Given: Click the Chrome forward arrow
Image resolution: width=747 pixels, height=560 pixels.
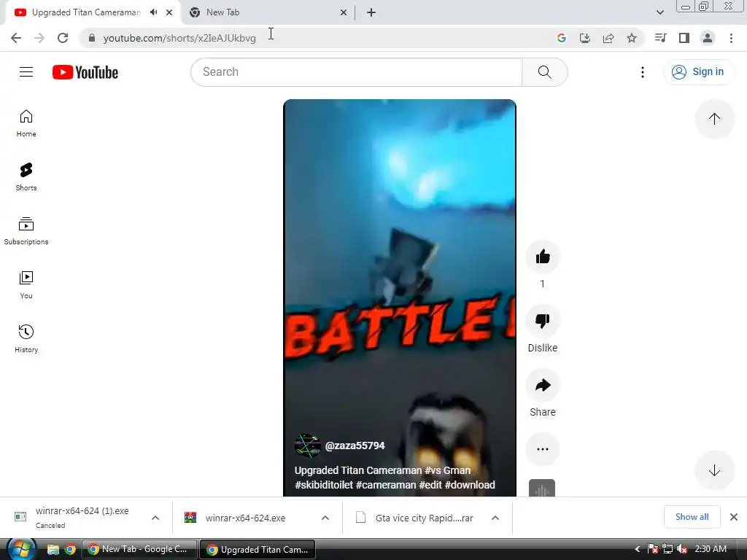Looking at the screenshot, I should (x=39, y=38).
